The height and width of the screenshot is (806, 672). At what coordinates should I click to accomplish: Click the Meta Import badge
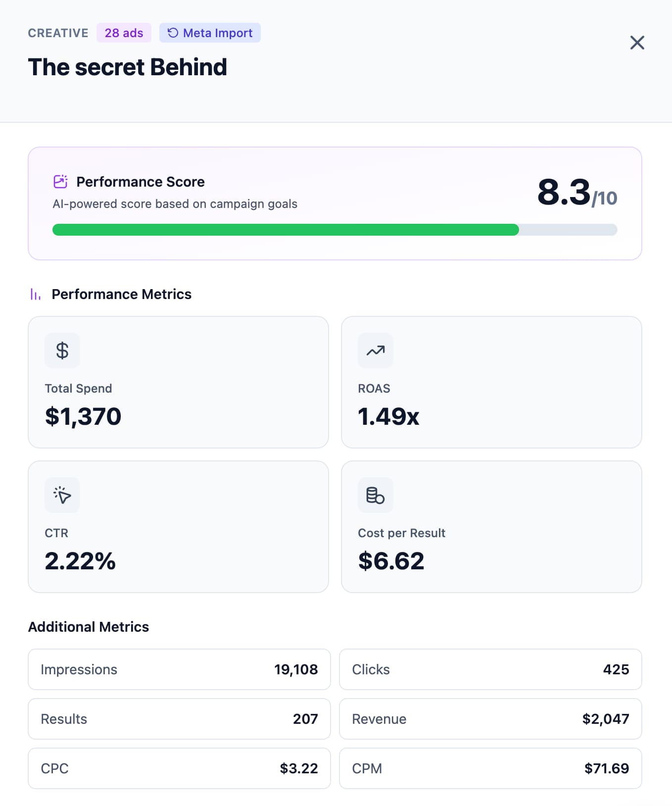pyautogui.click(x=210, y=33)
